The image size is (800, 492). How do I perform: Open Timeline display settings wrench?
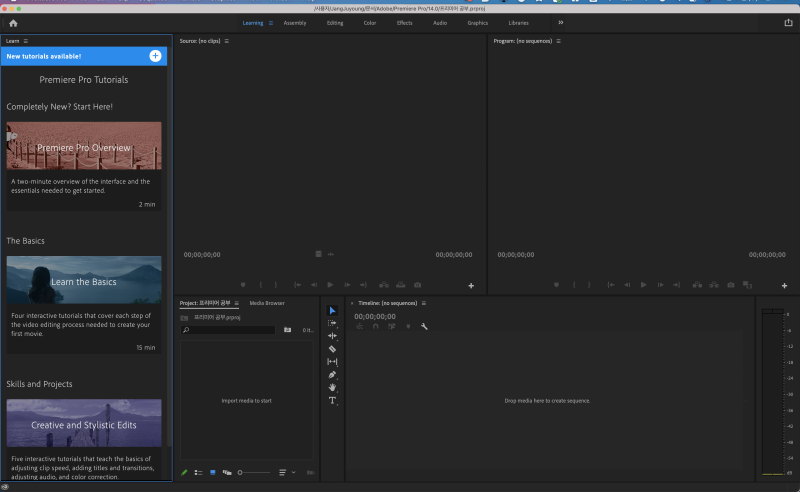tap(424, 327)
